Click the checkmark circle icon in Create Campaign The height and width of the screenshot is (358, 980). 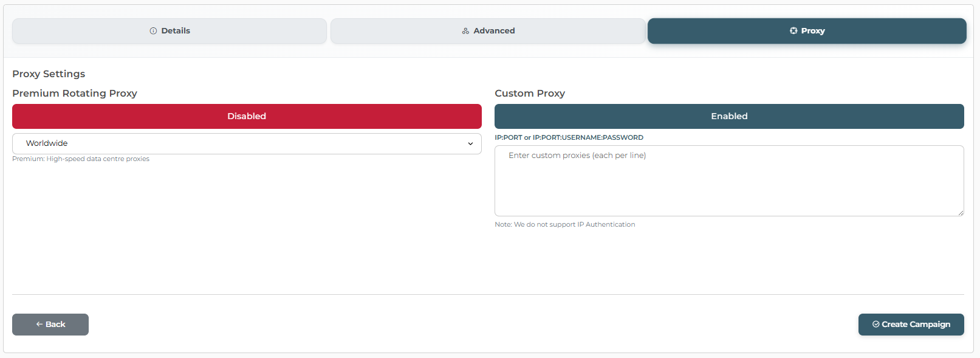(x=875, y=325)
